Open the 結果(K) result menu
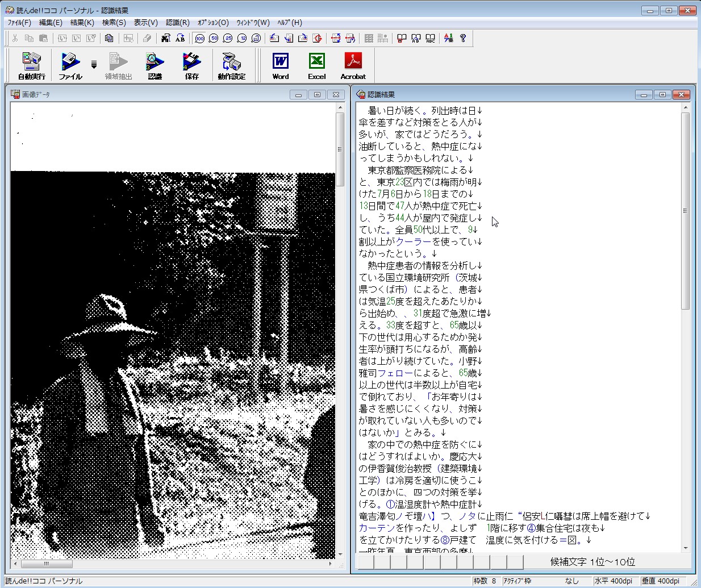Viewport: 701px width, 588px height. (82, 23)
